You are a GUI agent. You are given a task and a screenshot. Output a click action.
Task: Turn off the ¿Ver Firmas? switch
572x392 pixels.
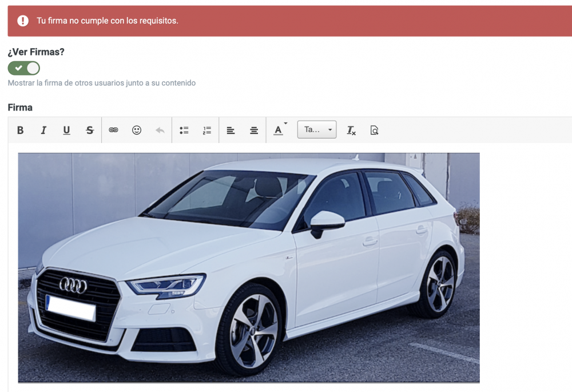click(x=23, y=68)
